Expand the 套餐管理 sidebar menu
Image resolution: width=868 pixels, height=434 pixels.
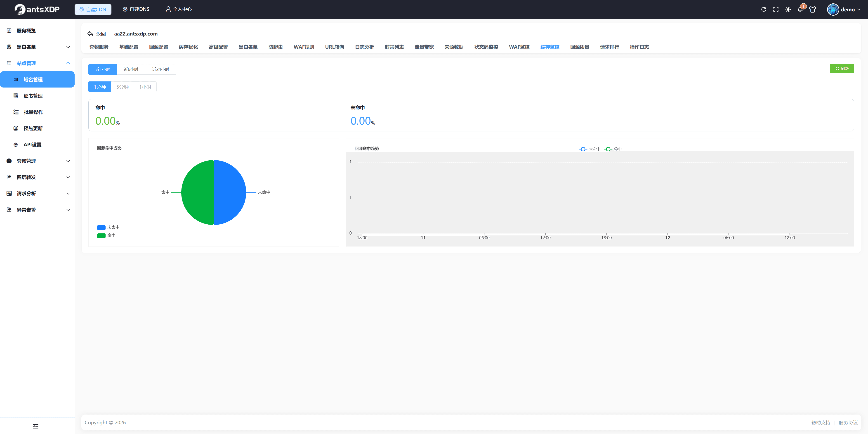click(37, 161)
